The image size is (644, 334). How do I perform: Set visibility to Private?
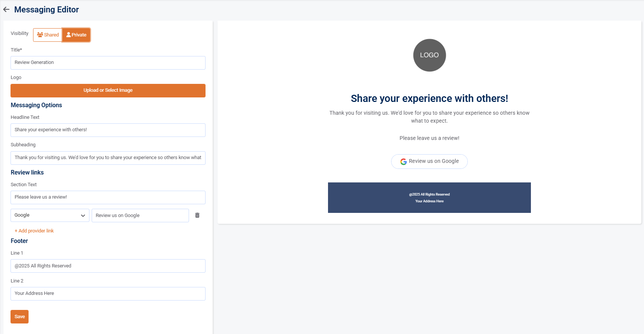[76, 35]
